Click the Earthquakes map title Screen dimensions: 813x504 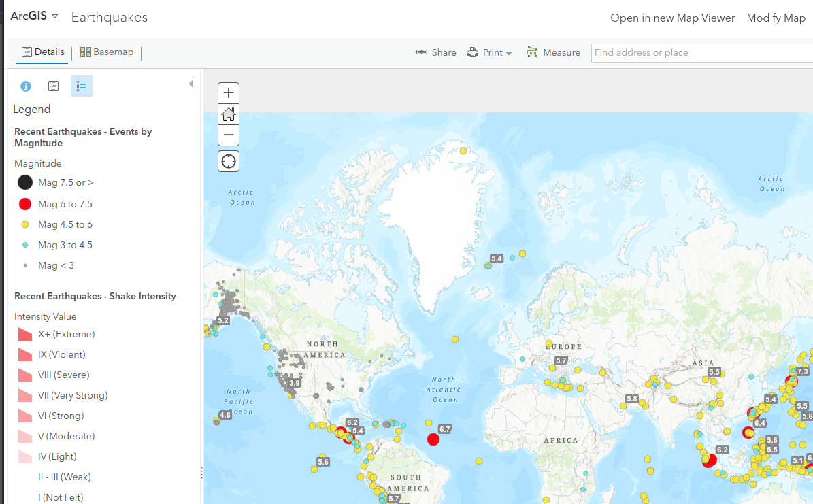tap(110, 17)
